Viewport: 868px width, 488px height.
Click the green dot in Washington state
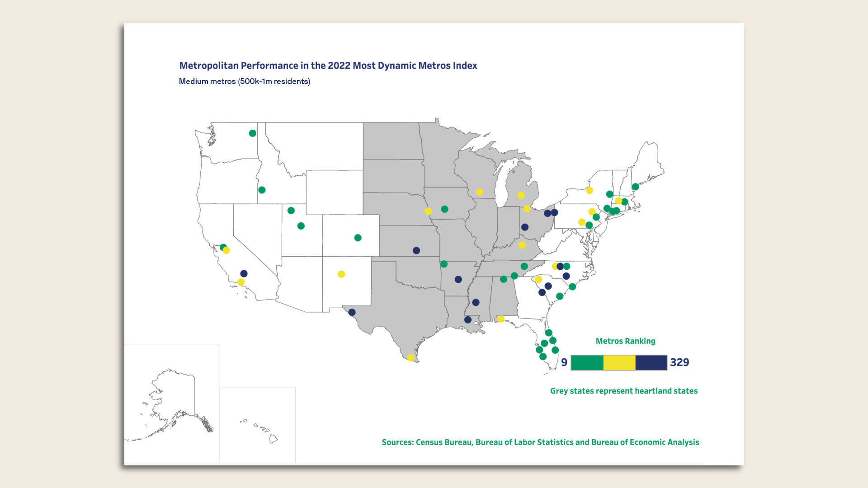253,133
